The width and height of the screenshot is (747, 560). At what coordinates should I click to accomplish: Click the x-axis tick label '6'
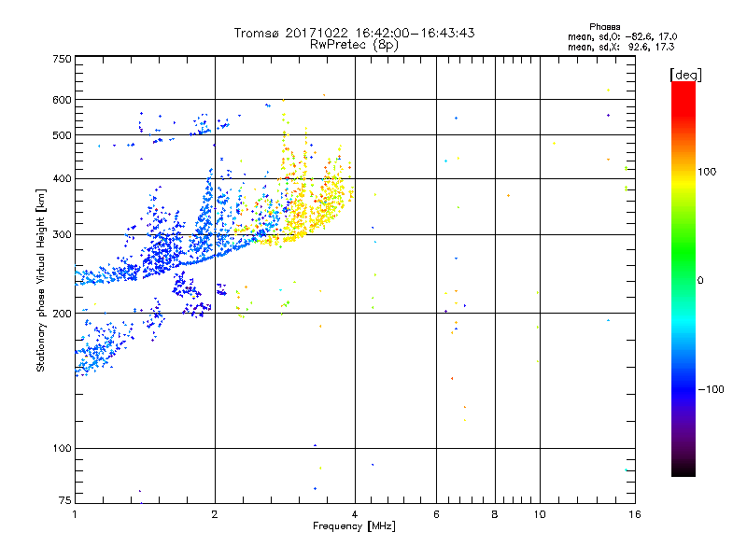click(x=436, y=514)
